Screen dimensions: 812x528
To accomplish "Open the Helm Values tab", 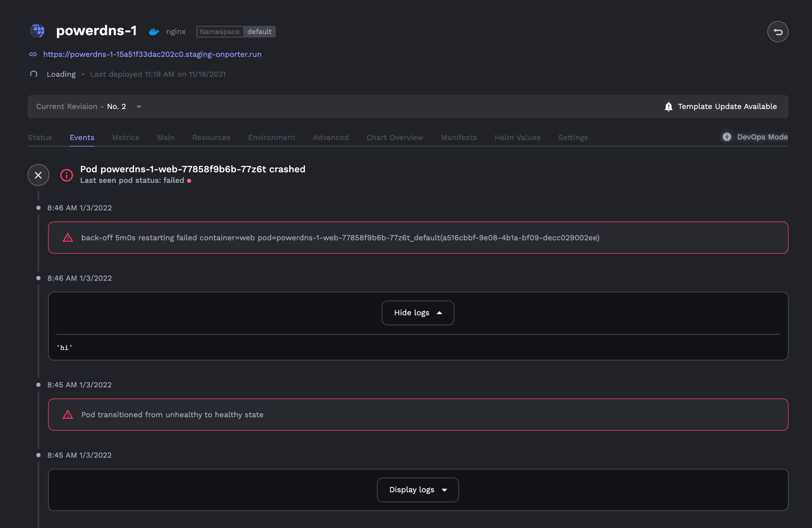I will 518,137.
